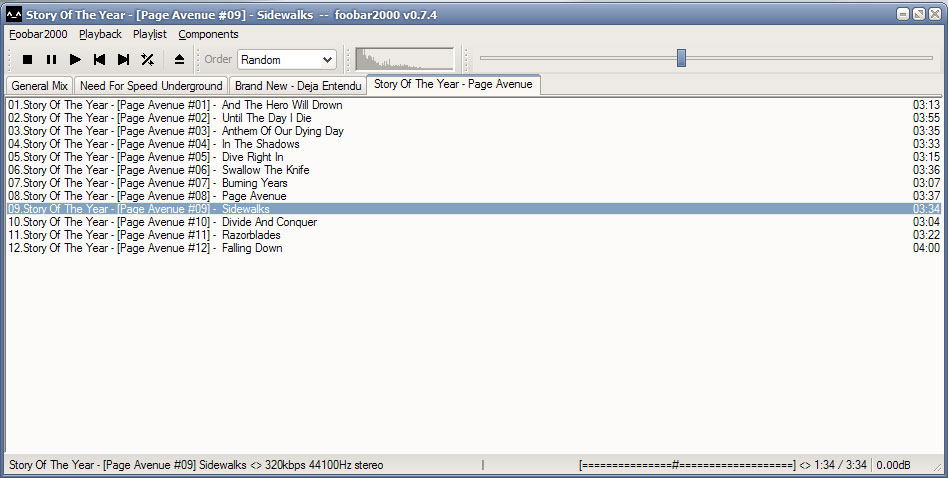Click the text progress bar in status bar
This screenshot has width=948, height=478.
pos(687,465)
